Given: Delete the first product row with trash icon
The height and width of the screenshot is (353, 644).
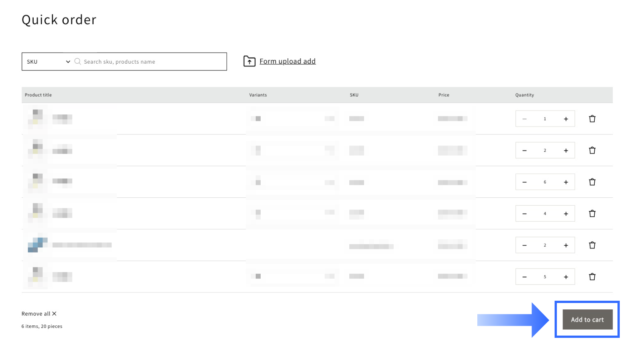Looking at the screenshot, I should (592, 119).
